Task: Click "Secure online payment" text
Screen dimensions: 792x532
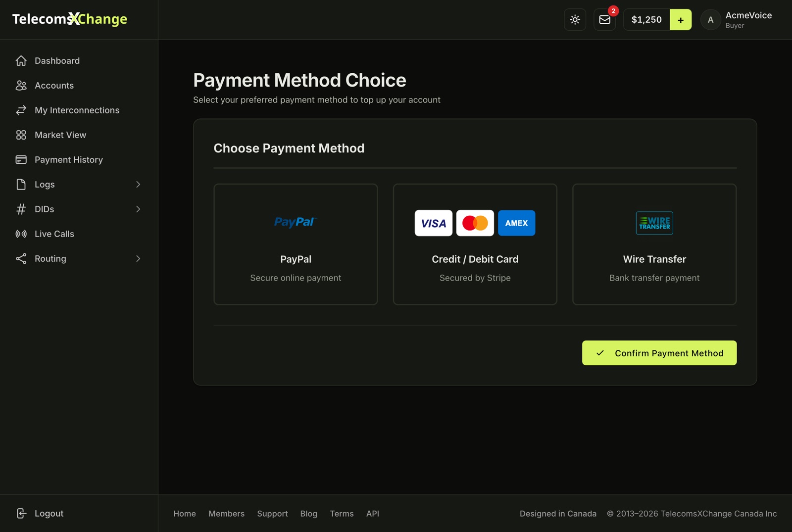Action: coord(296,278)
